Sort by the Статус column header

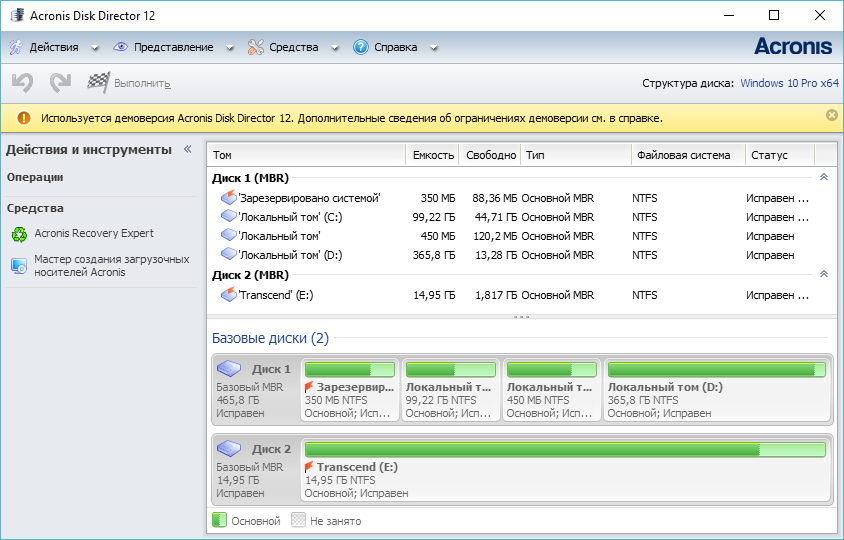[x=780, y=155]
